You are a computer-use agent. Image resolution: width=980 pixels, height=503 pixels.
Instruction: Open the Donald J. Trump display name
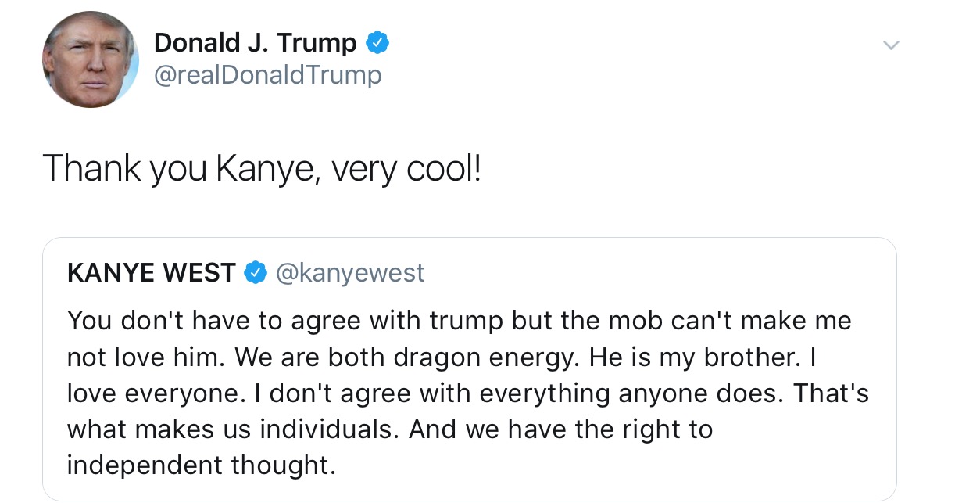point(256,43)
